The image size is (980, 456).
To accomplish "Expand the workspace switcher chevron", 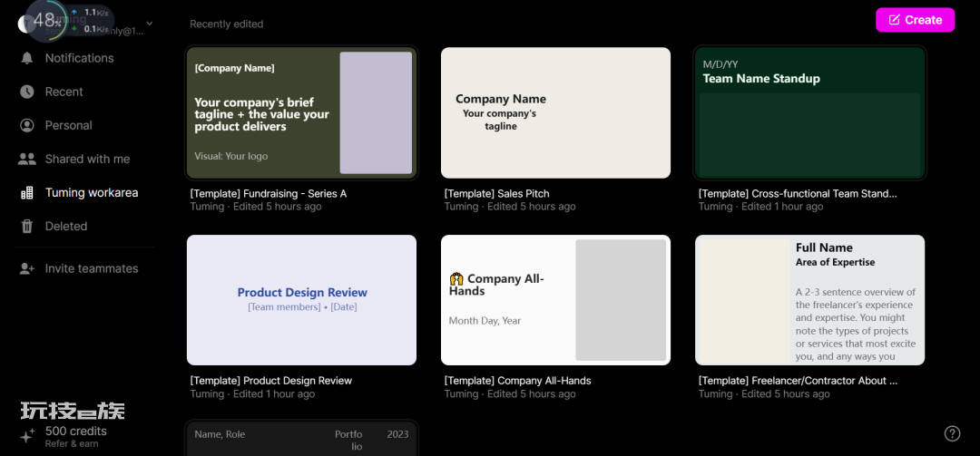I will [150, 24].
